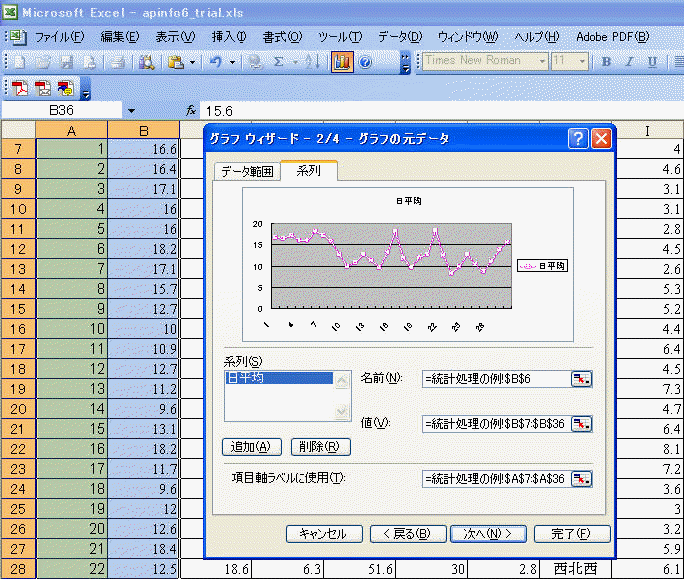The height and width of the screenshot is (579, 684).
Task: Open the font size dropdown
Action: 583,62
